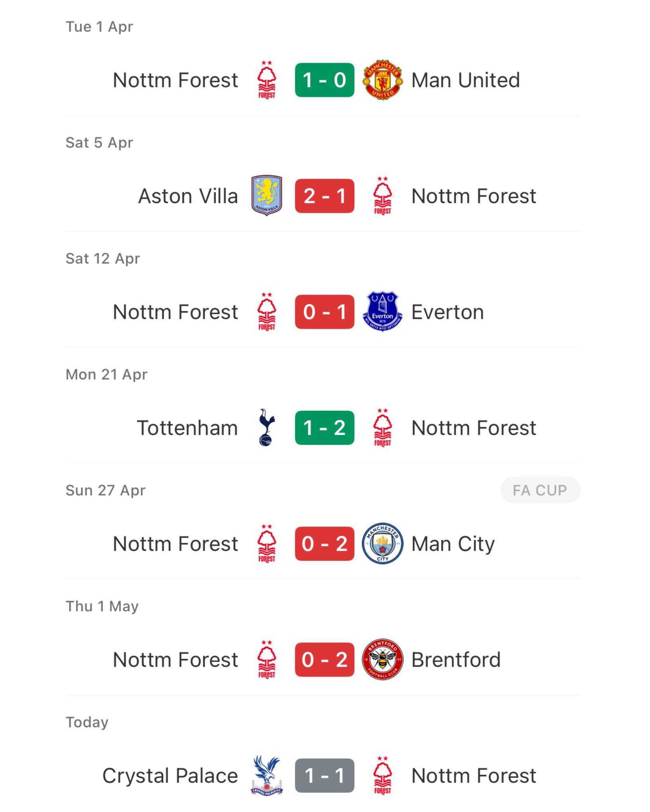Image resolution: width=650 pixels, height=812 pixels.
Task: Click the Man City team name
Action: 453,544
